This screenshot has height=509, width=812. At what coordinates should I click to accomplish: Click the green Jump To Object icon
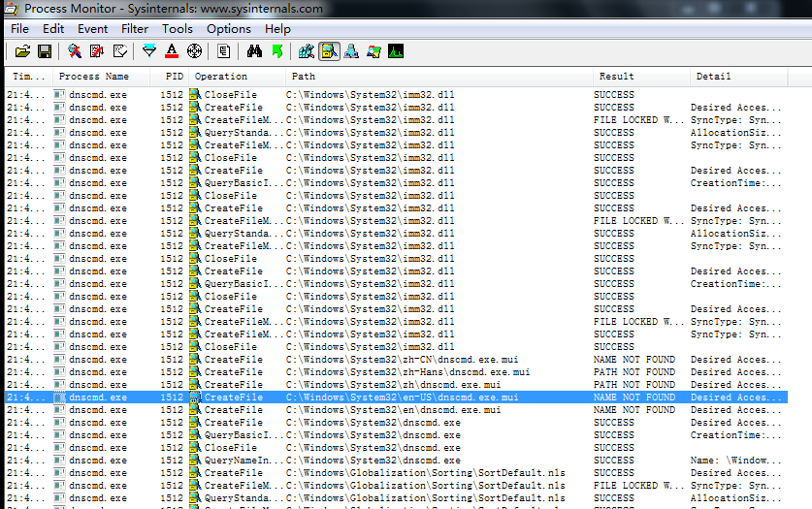pyautogui.click(x=277, y=51)
